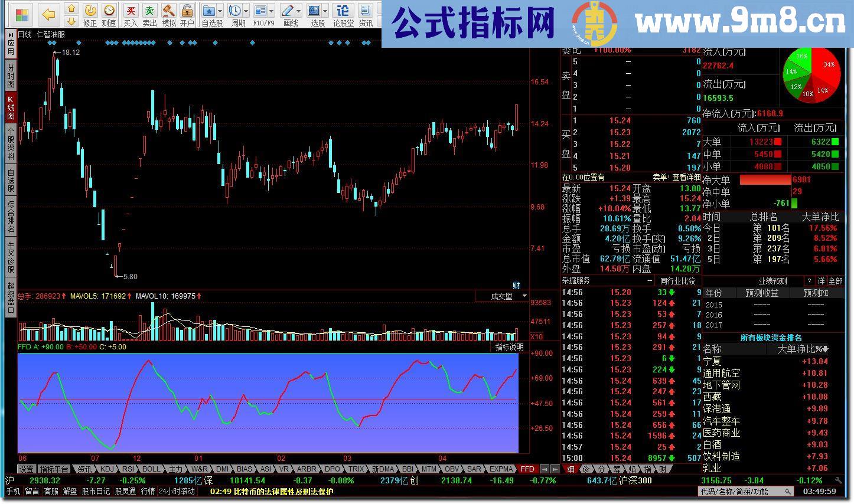Click the 同行业比较 link
The image size is (854, 504).
677,281
